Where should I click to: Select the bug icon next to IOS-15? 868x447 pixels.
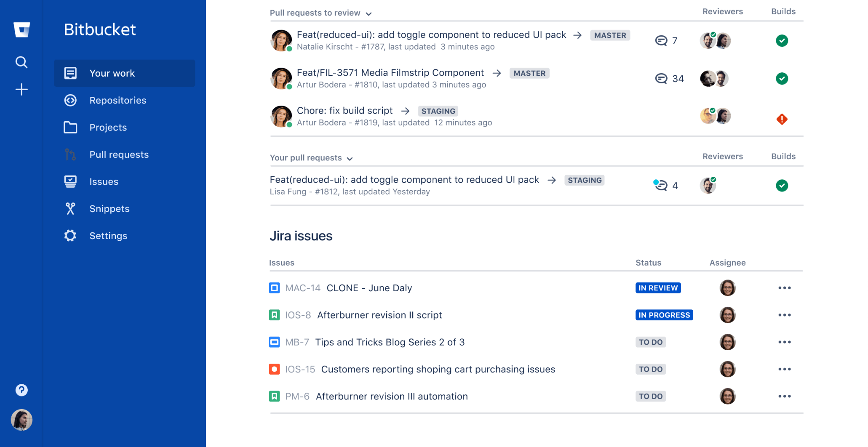[x=274, y=369]
